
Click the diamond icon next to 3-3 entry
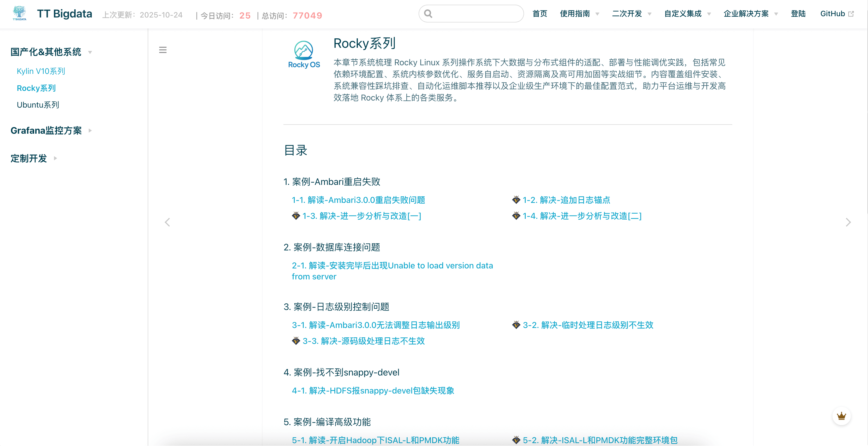point(296,341)
